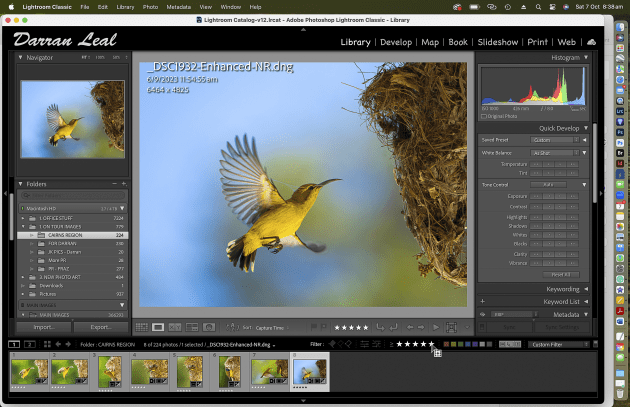Image resolution: width=630 pixels, height=407 pixels.
Task: Filter by edited photos icon
Action: [364, 344]
